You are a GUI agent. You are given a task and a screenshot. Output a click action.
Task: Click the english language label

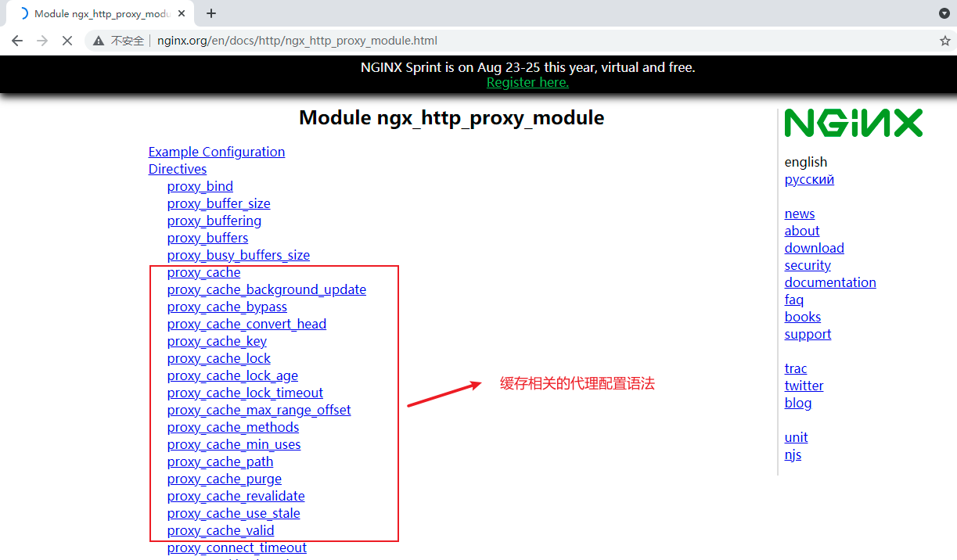tap(806, 162)
